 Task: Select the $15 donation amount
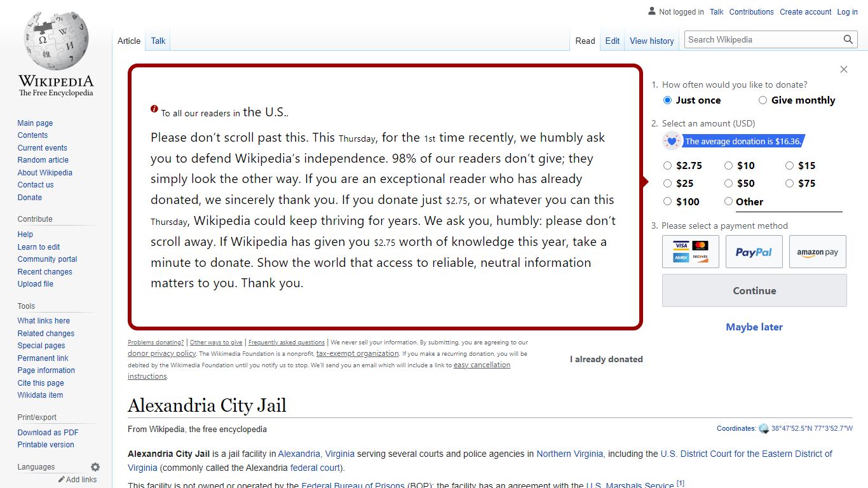coord(789,166)
